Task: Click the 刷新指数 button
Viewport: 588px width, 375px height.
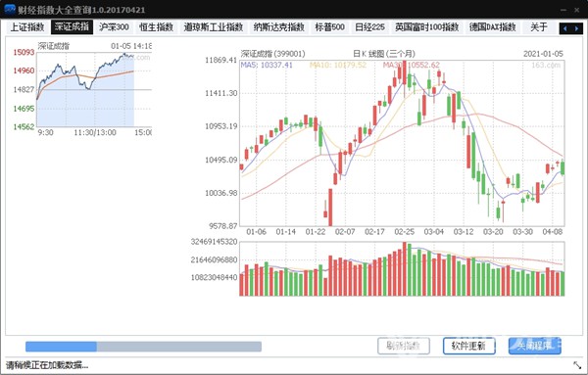Action: click(404, 346)
